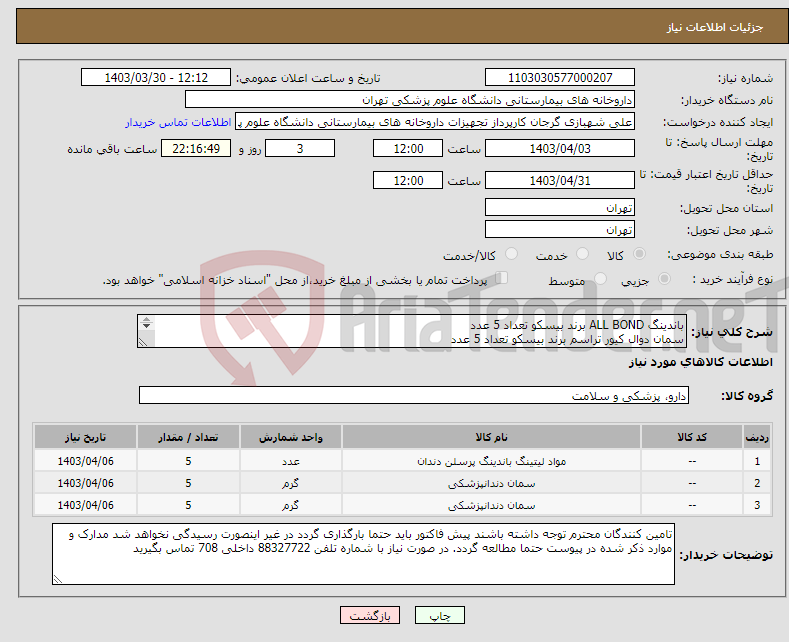Click the date 1403/04/06 in row 2
789x642 pixels.
tap(86, 484)
